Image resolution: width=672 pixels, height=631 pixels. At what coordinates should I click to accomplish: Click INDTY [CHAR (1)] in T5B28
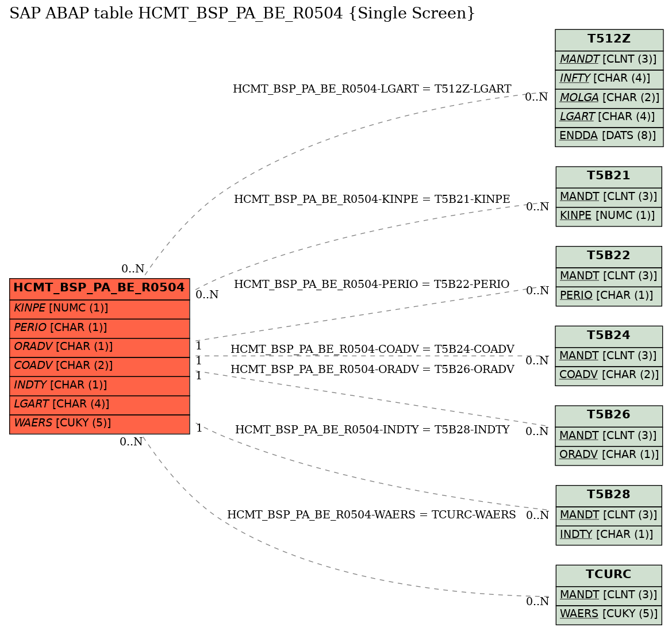(609, 535)
